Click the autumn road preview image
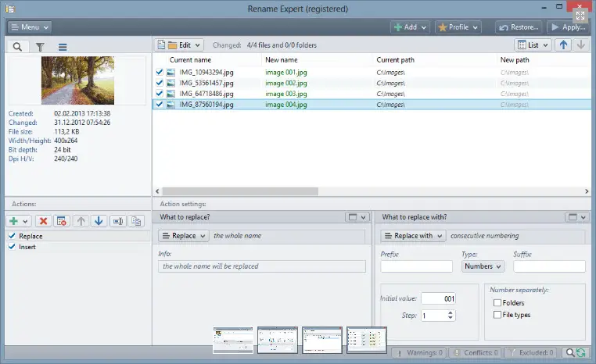The width and height of the screenshot is (596, 364). [77, 80]
